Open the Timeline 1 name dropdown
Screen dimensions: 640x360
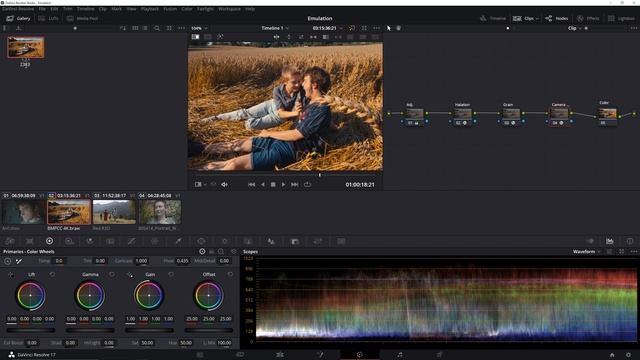click(x=275, y=28)
